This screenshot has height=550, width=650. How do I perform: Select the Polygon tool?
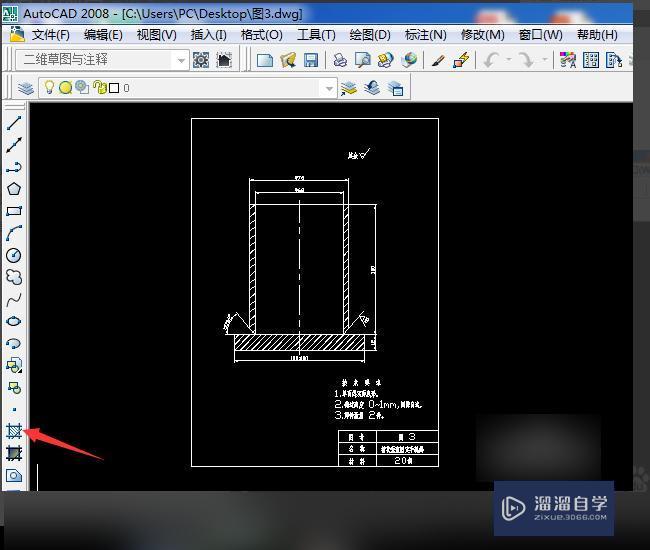14,189
